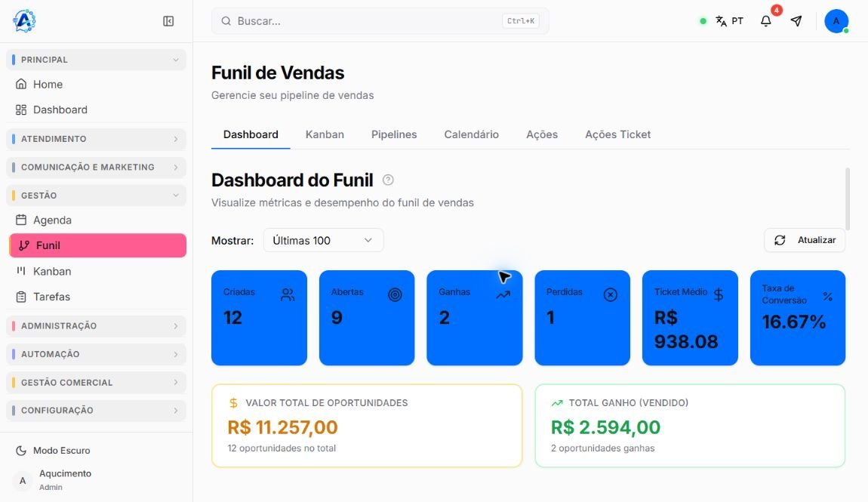Image resolution: width=868 pixels, height=502 pixels.
Task: Click the Home house icon in the sidebar
Action: tap(21, 84)
